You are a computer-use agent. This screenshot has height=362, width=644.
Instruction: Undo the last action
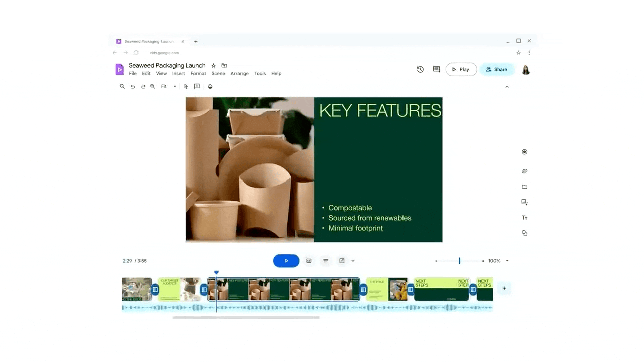pos(133,86)
